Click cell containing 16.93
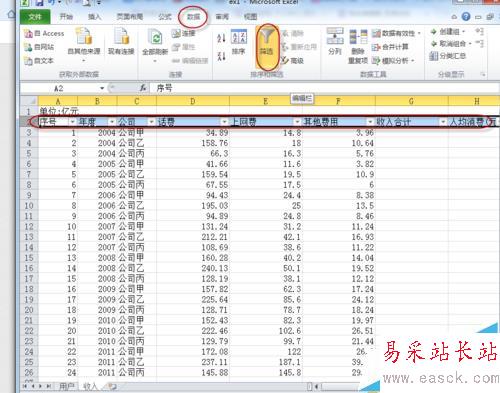This screenshot has width=500, height=393. tap(339, 237)
